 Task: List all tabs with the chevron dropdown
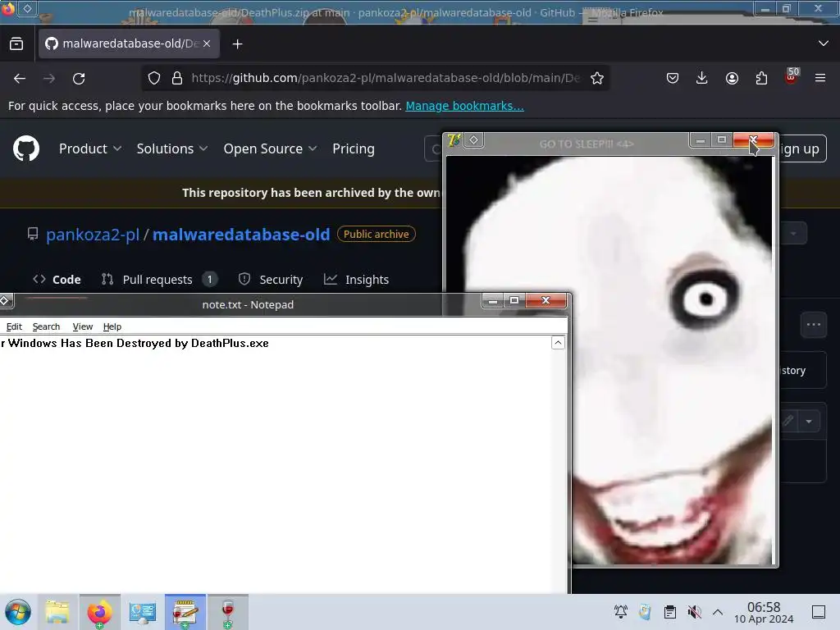(x=824, y=43)
